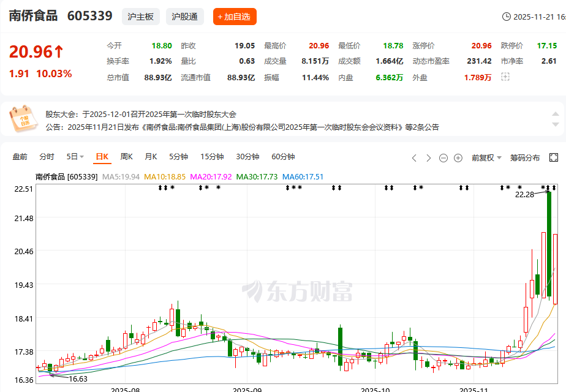
Task: Select the 月K tab
Action: 151,157
